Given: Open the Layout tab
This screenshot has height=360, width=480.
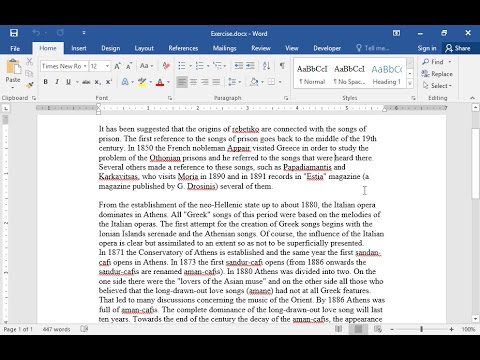Looking at the screenshot, I should click(x=144, y=48).
